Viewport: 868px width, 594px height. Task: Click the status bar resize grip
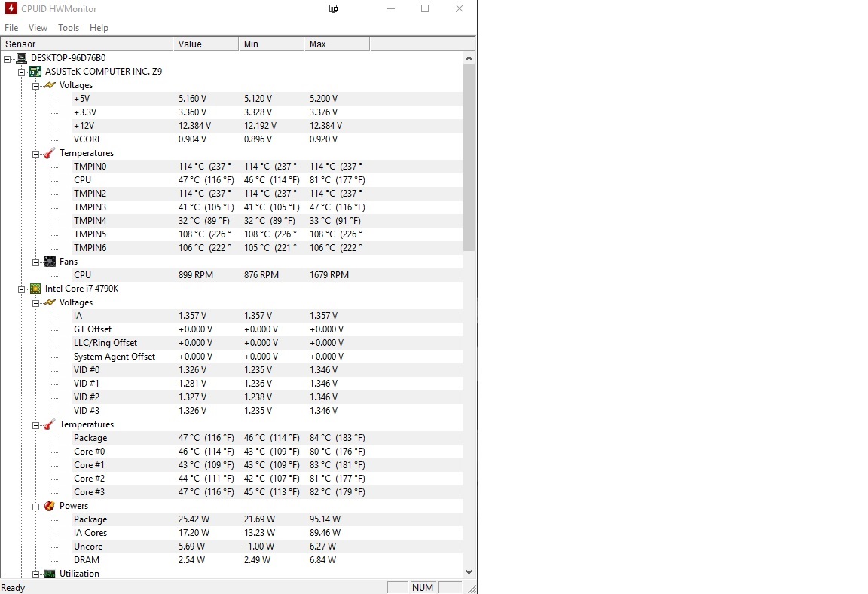tap(472, 589)
